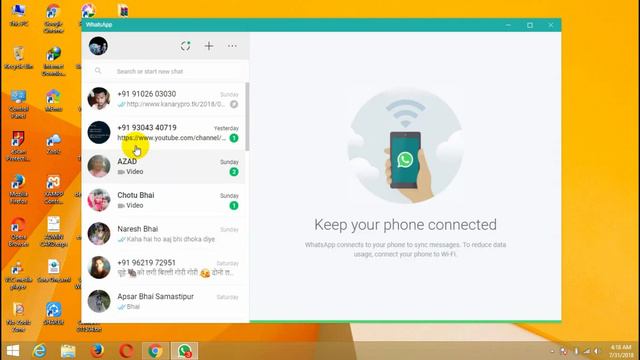Show hidden system tray icons arrow

(552, 351)
